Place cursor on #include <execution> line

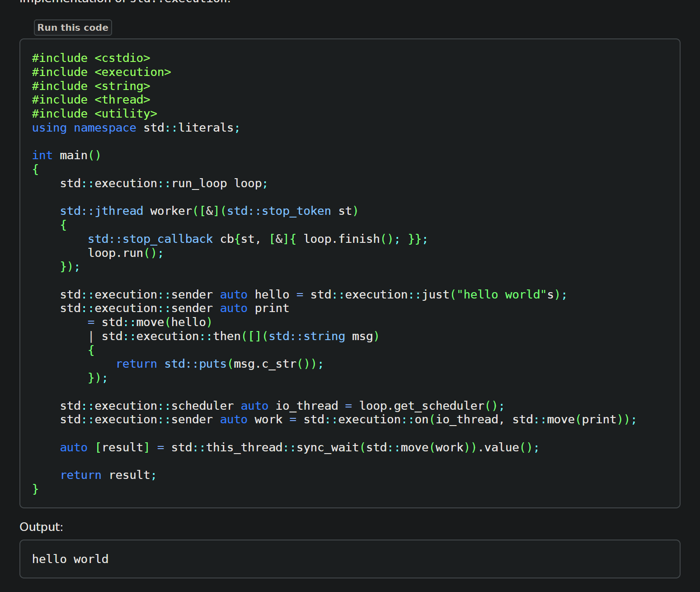click(x=101, y=72)
